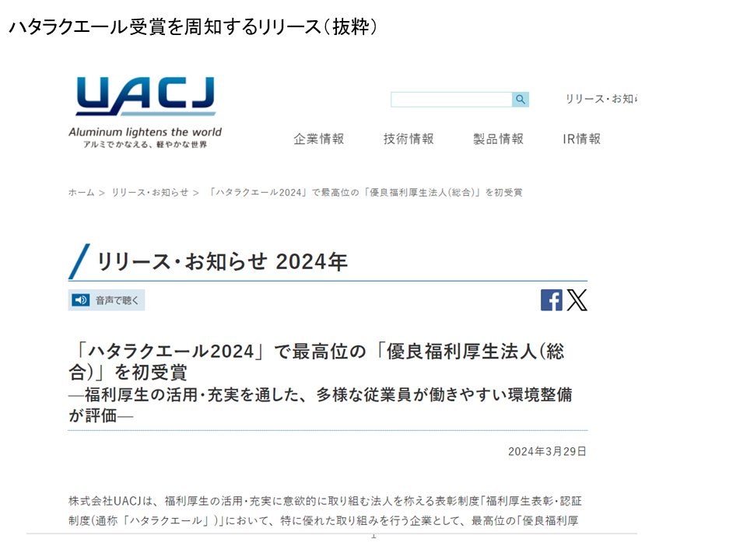Screen dimensions: 747x560
Task: Click the magnifying glass search icon
Action: pyautogui.click(x=521, y=100)
